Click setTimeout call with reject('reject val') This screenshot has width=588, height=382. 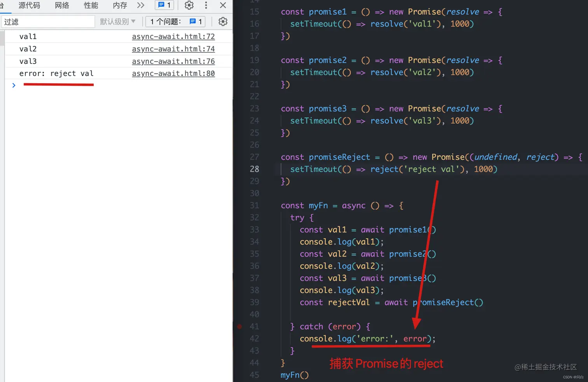[x=394, y=169]
